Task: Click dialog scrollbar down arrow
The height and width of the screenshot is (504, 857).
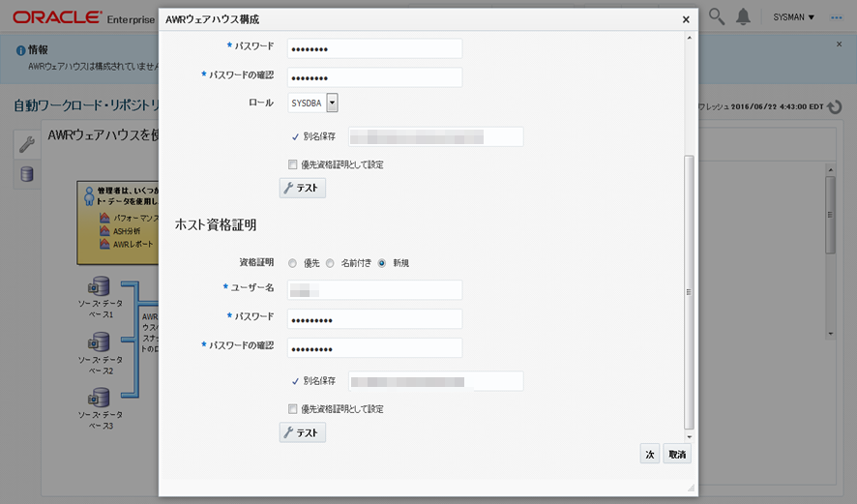Action: (x=690, y=436)
